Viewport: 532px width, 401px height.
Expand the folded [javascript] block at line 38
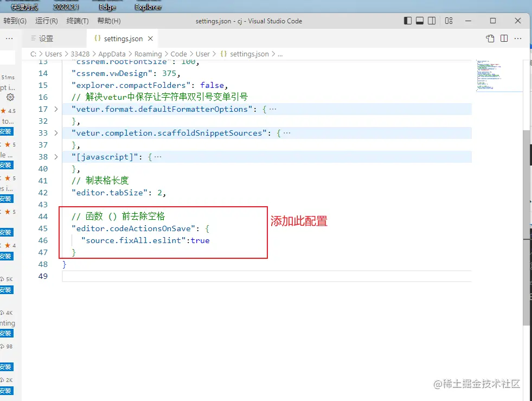pos(56,157)
